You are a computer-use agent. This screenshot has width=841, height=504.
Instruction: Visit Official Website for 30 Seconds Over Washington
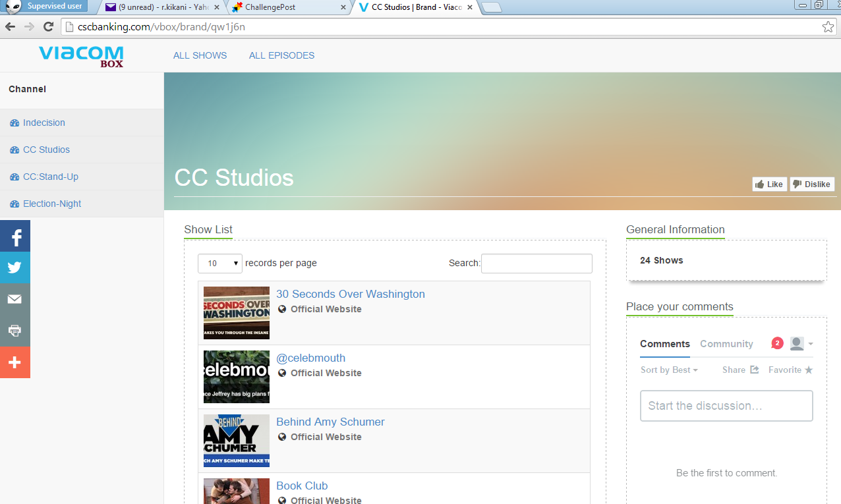tap(326, 310)
